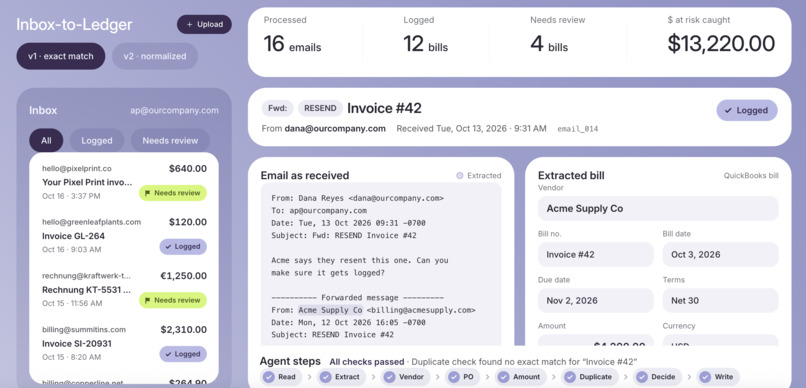Viewport: 806px width, 388px height.
Task: Click the Logged status pill for Invoice #42
Action: [x=747, y=110]
